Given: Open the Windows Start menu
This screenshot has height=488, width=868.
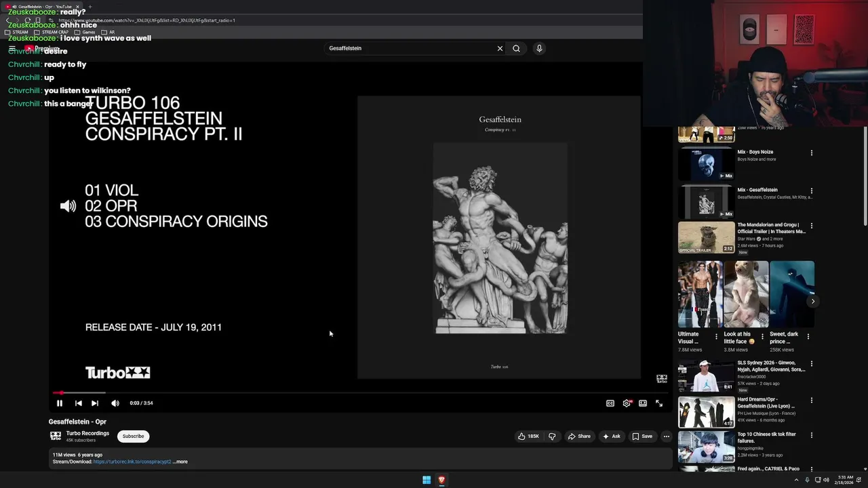Looking at the screenshot, I should pyautogui.click(x=427, y=480).
